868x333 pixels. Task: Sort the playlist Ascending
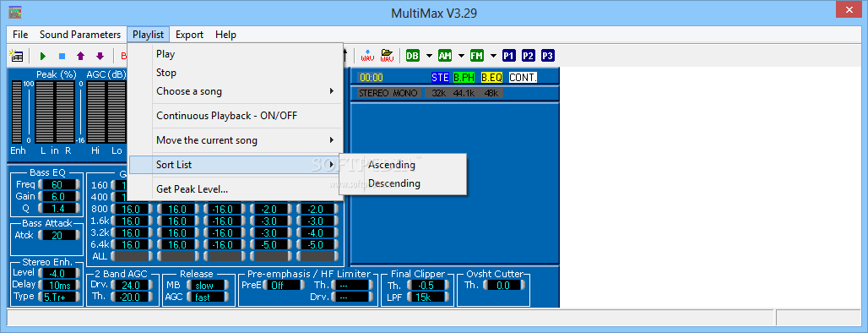point(403,165)
